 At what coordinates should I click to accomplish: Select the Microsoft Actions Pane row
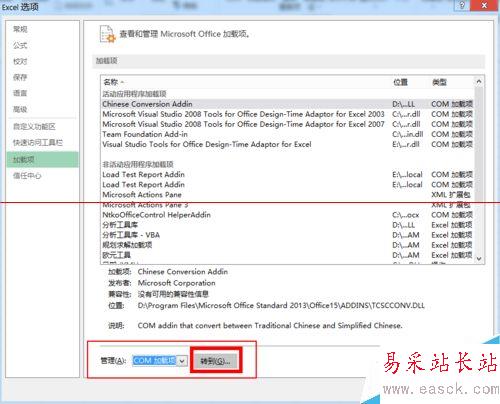coord(288,195)
